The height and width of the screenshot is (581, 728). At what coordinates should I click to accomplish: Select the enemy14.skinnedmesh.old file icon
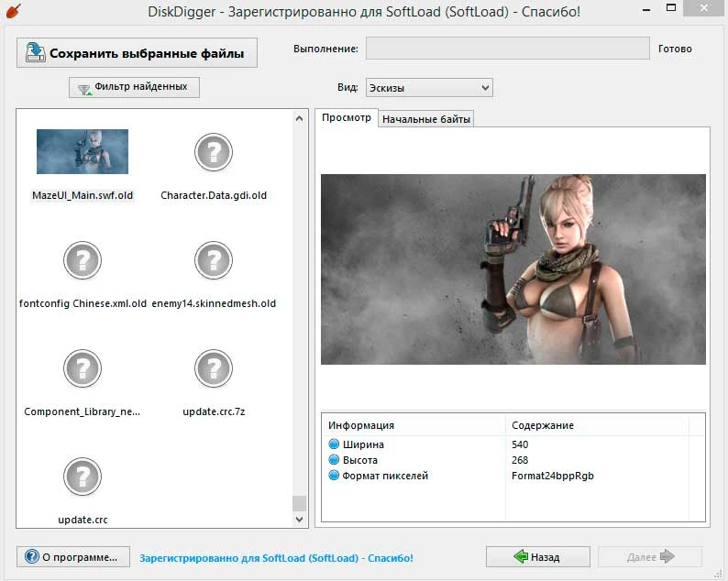pyautogui.click(x=214, y=260)
